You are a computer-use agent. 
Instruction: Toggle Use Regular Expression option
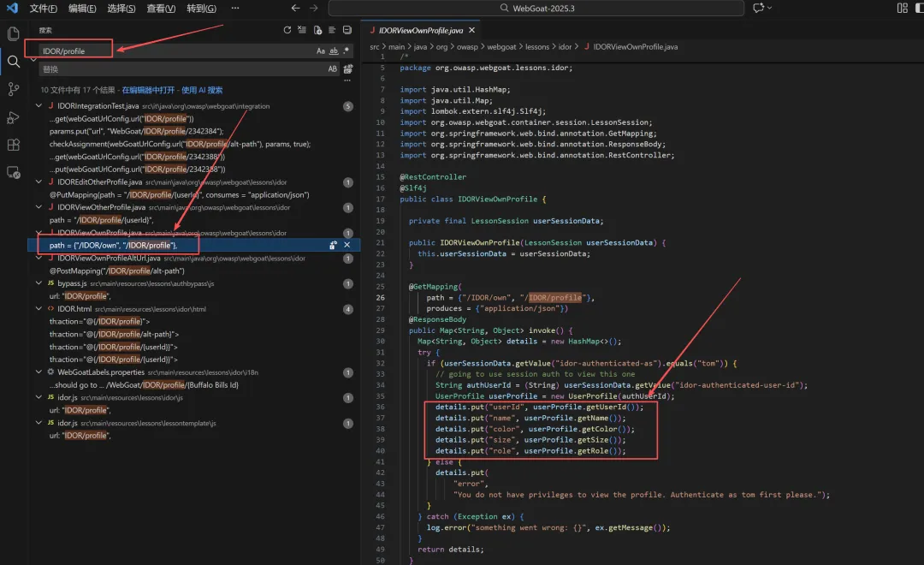tap(346, 51)
